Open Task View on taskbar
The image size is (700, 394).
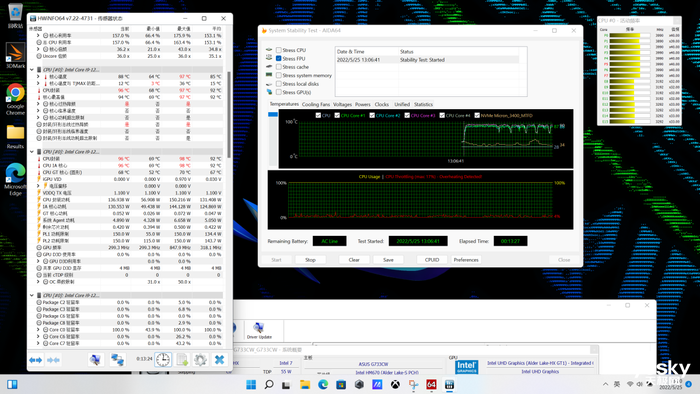[286, 385]
